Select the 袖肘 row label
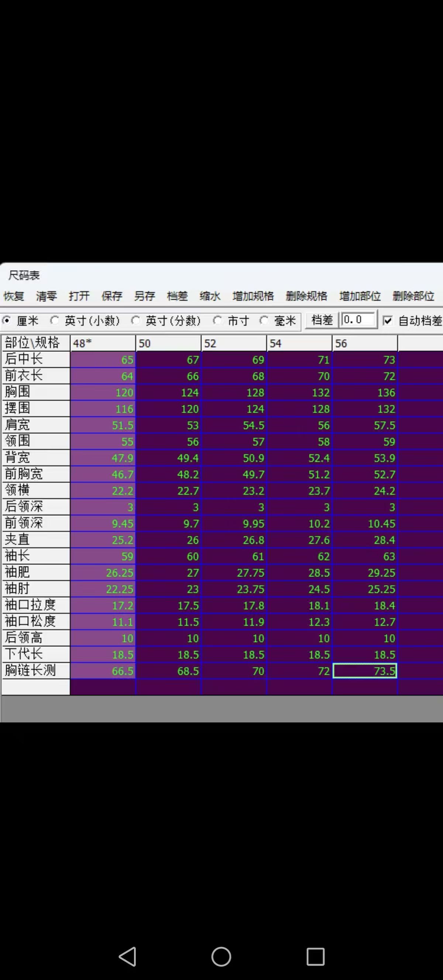 tap(36, 589)
